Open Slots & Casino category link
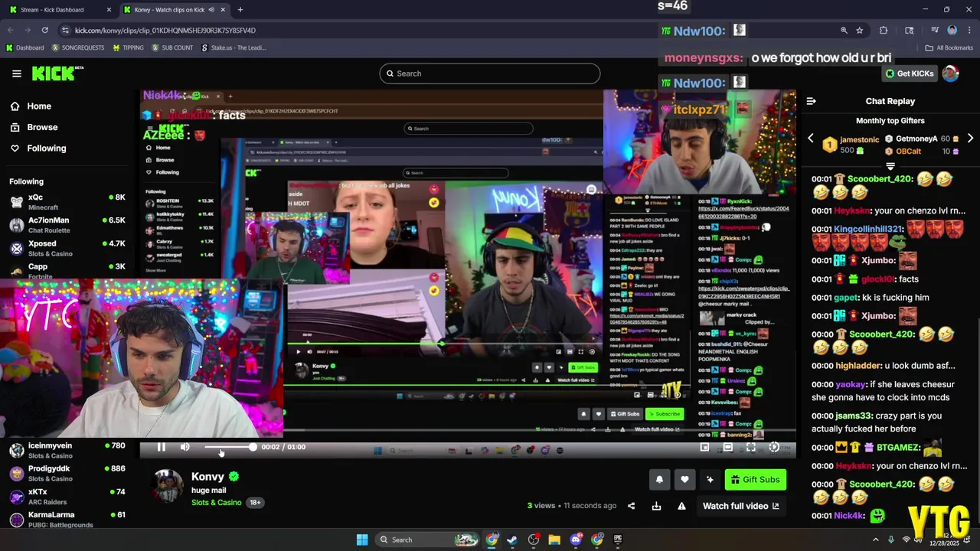Screen dimensions: 980x551 pyautogui.click(x=217, y=503)
